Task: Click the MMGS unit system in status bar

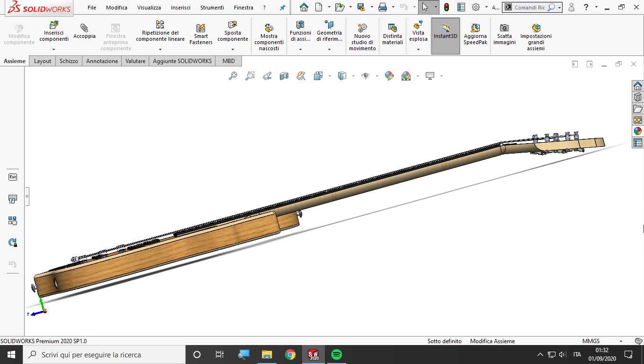Action: pos(591,341)
